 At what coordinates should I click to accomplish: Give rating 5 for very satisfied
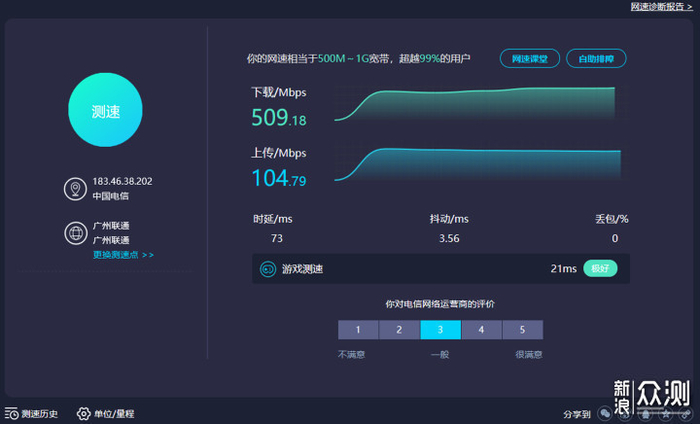[x=522, y=330]
